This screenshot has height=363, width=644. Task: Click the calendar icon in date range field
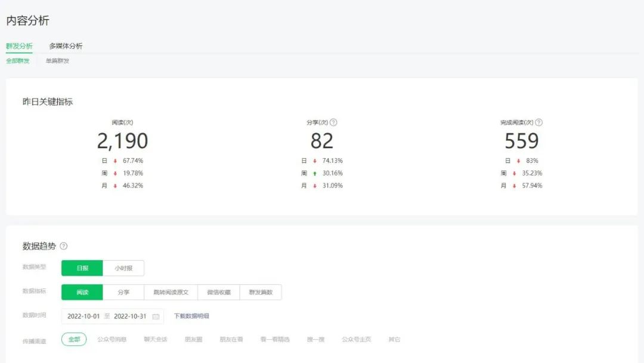click(156, 316)
